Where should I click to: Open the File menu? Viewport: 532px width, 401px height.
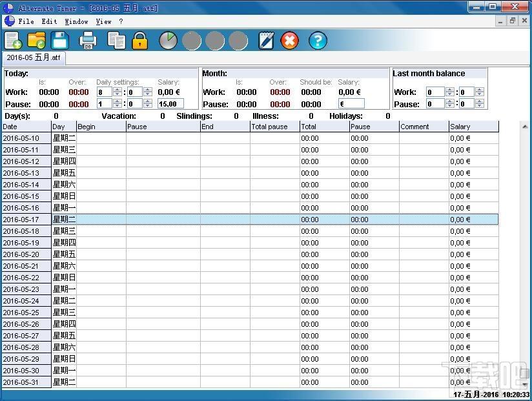[x=26, y=21]
